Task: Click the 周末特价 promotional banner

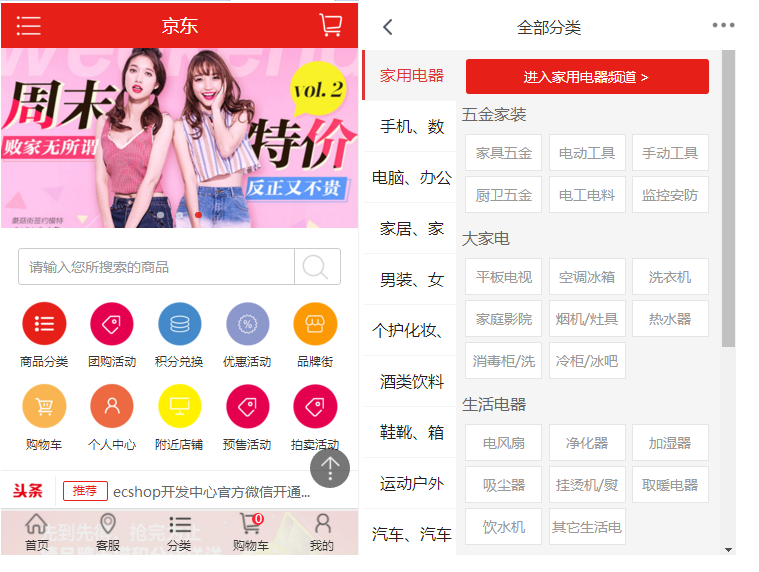Action: coord(180,138)
